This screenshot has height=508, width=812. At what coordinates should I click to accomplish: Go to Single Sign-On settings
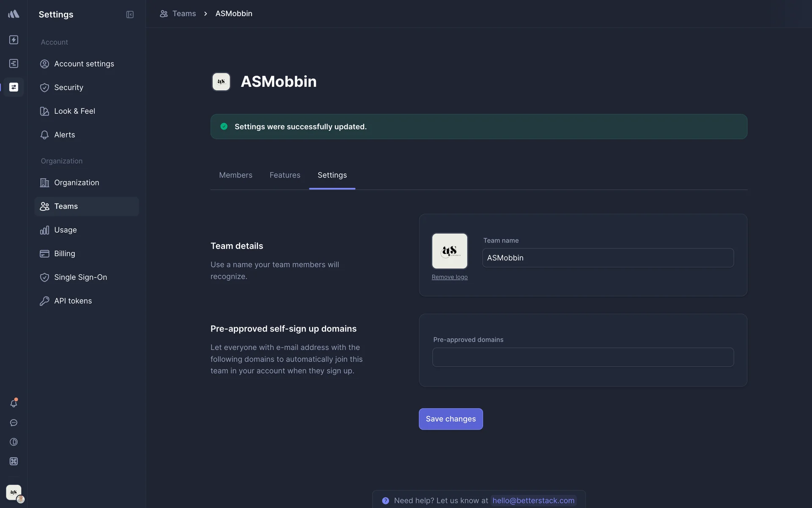coord(80,277)
